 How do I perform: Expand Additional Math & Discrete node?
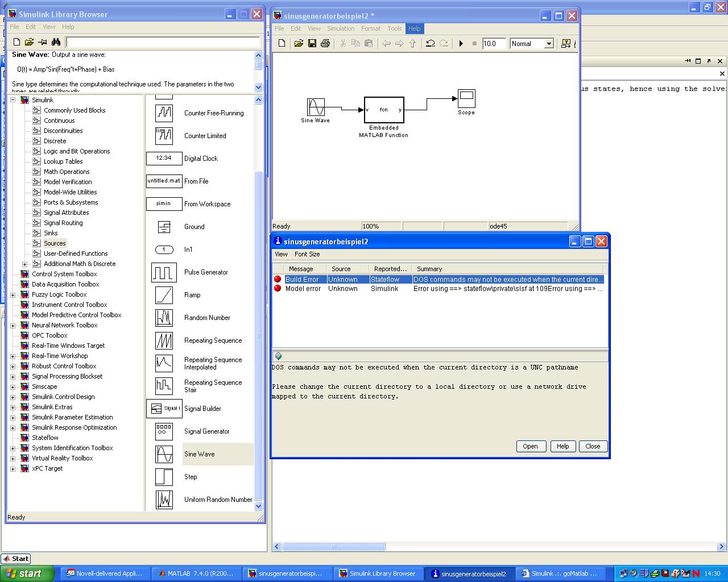coord(24,264)
